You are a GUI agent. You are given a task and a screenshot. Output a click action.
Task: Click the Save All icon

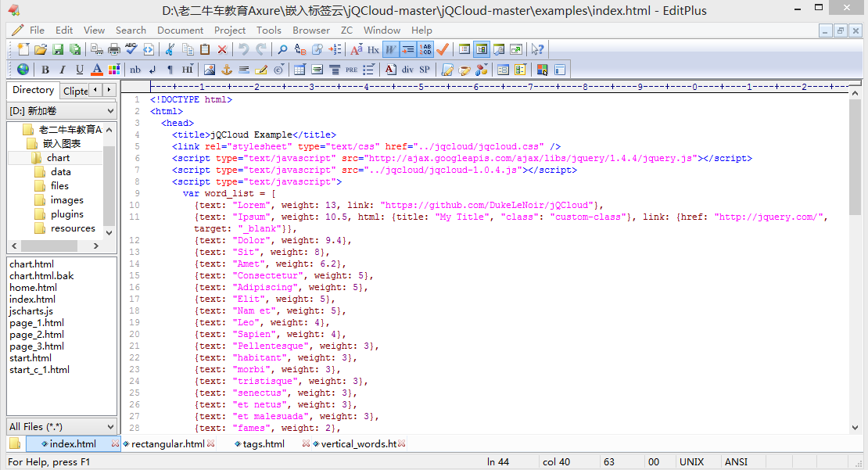(x=75, y=49)
